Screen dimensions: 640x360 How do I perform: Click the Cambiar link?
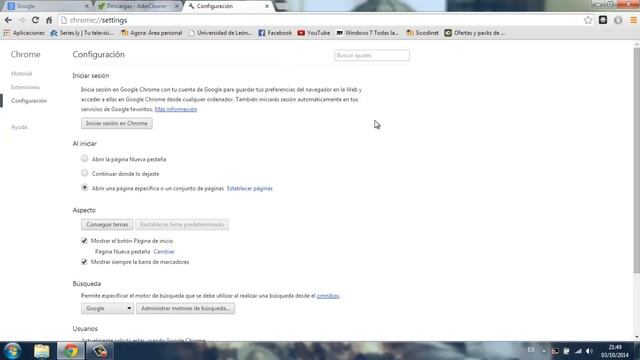point(164,252)
